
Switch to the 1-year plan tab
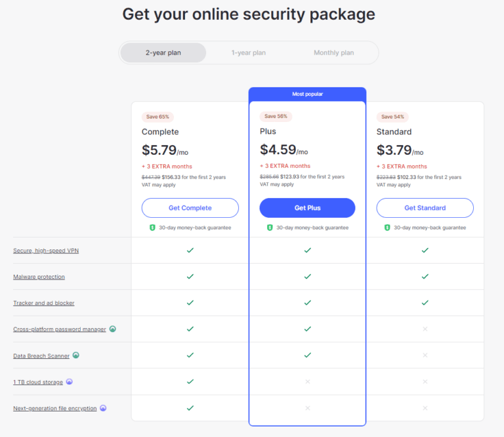click(249, 52)
